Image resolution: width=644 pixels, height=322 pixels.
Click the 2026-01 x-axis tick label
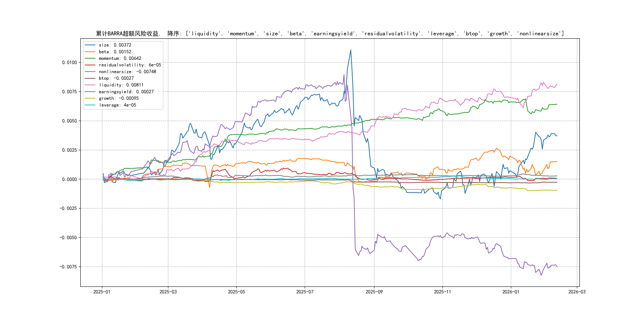(x=511, y=292)
